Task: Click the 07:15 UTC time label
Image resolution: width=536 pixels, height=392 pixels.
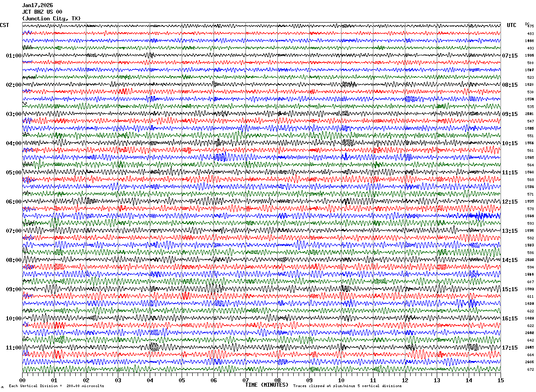Action: [x=510, y=56]
